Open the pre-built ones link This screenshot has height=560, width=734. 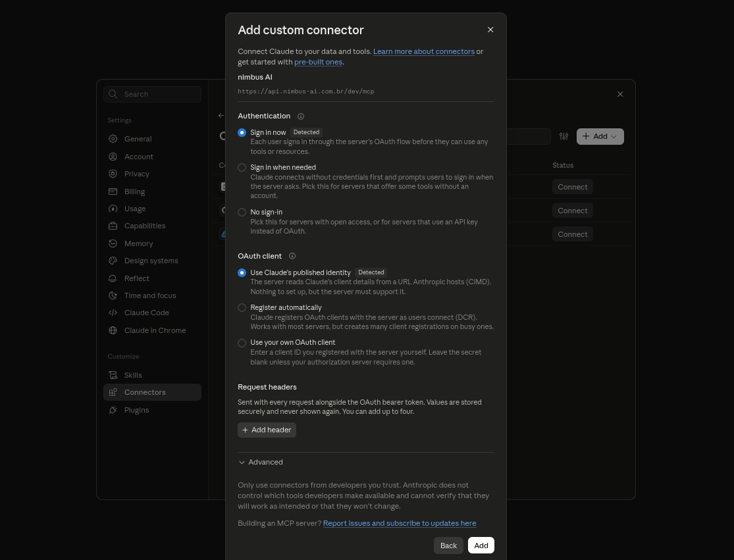(319, 62)
